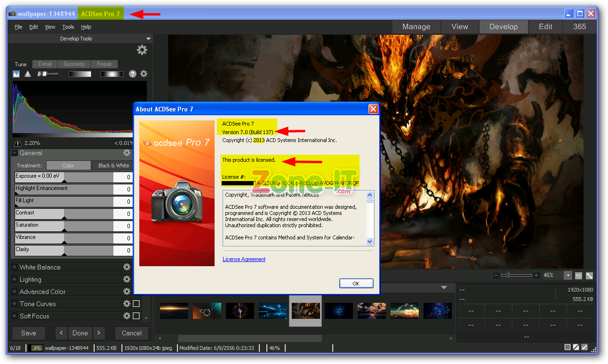
Task: Open the Advanced Color settings gear
Action: pyautogui.click(x=127, y=292)
